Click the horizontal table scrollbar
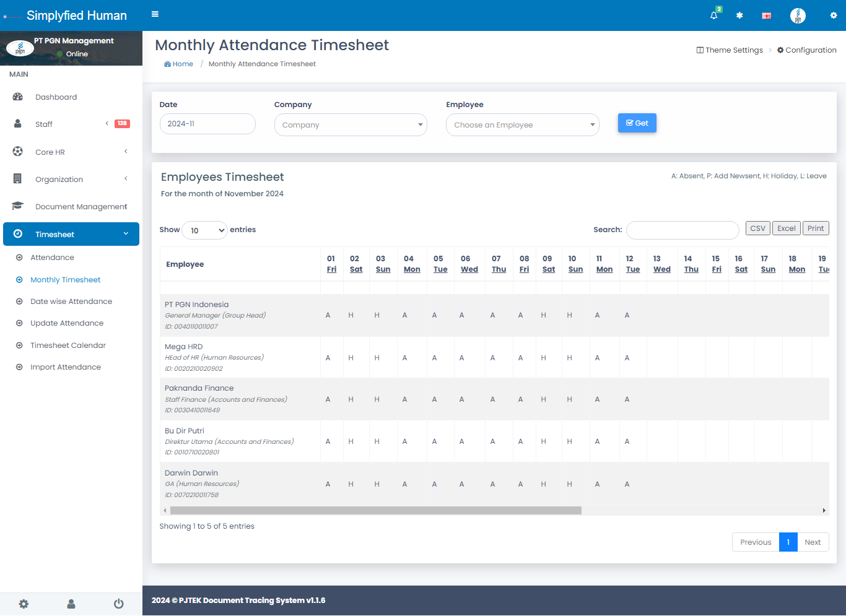846x616 pixels. click(375, 511)
